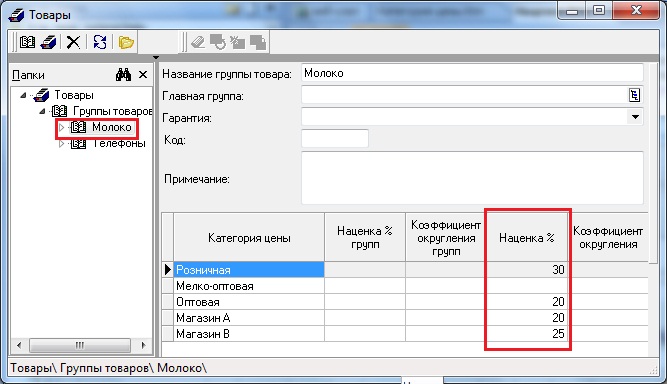Click the delete X toolbar icon
Screen dimensions: 667x384
(x=73, y=42)
